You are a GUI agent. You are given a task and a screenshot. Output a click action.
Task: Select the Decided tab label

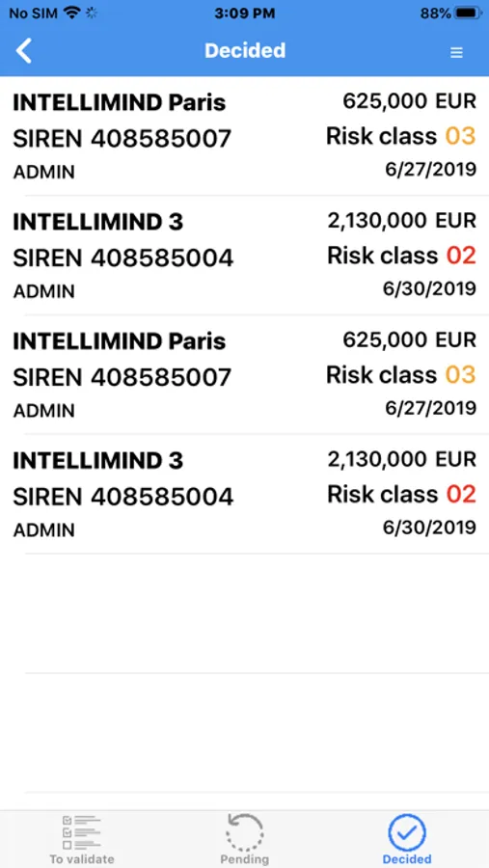[x=407, y=859]
